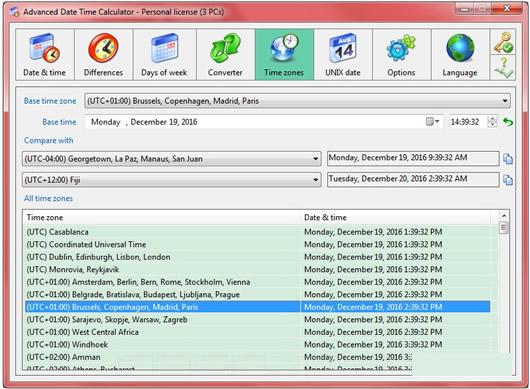Click the application icon in title bar
This screenshot has height=389, width=530.
tap(14, 12)
